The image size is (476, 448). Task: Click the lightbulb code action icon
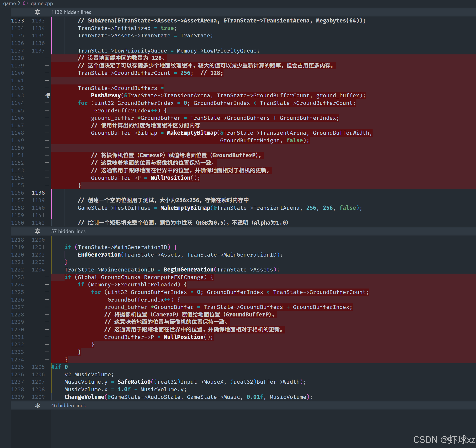pyautogui.click(x=48, y=95)
